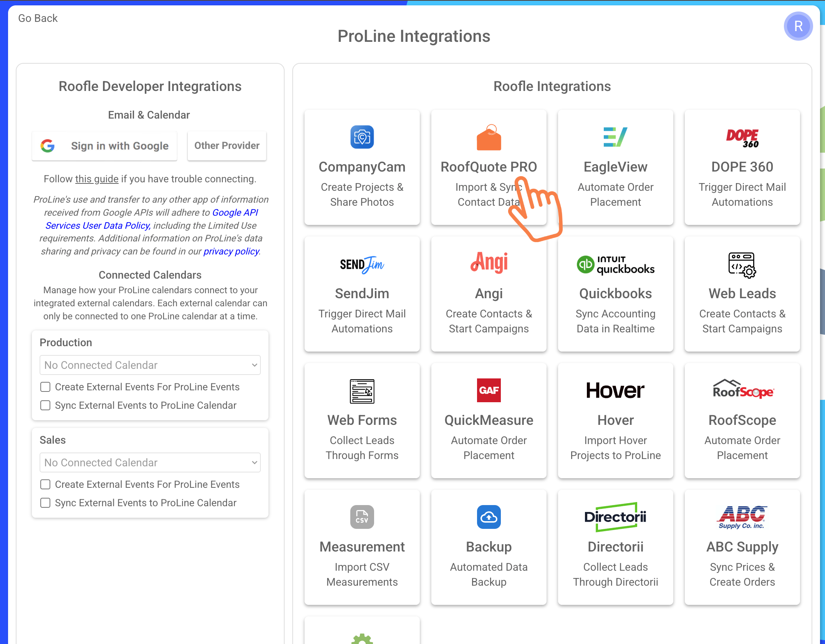Open the user avatar 'R' menu
The width and height of the screenshot is (825, 644).
[x=798, y=26]
